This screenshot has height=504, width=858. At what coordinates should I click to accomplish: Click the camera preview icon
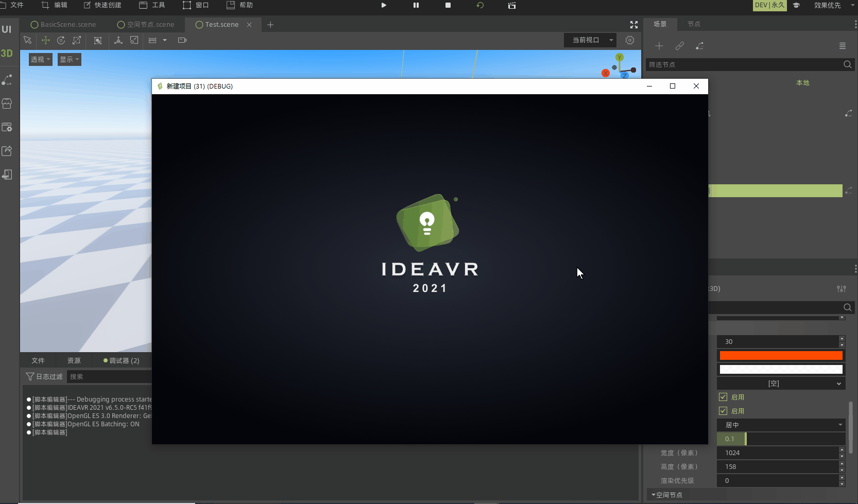tap(182, 40)
